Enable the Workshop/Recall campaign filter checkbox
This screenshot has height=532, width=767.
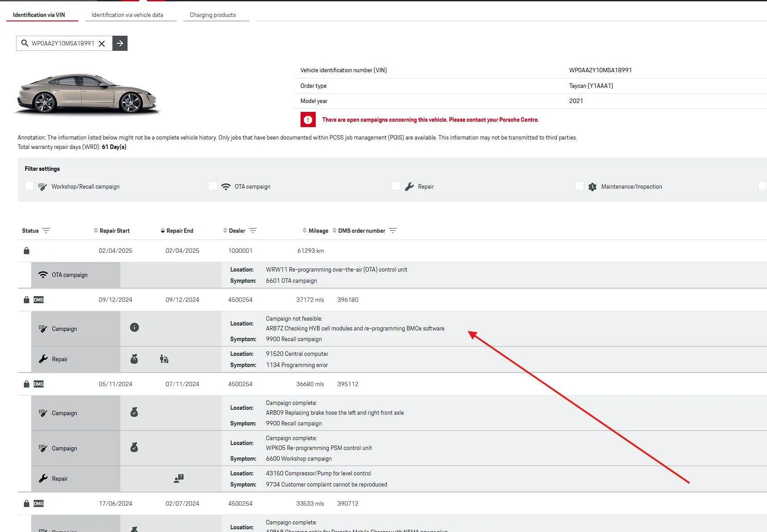pos(29,186)
